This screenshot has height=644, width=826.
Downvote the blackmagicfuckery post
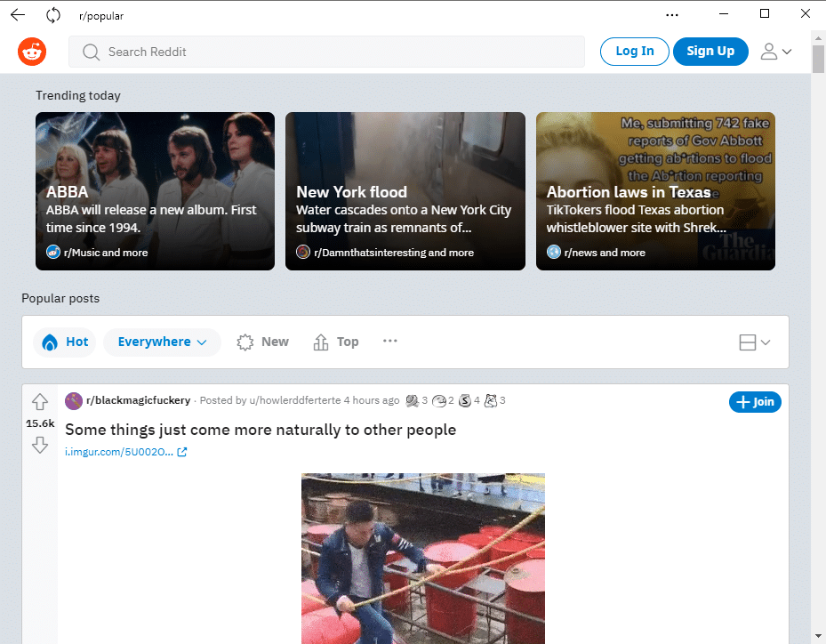[40, 445]
